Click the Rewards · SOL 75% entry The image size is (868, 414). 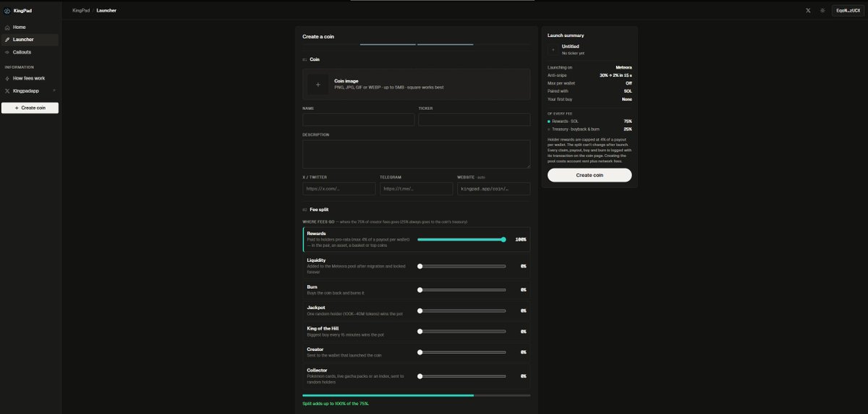coord(590,121)
